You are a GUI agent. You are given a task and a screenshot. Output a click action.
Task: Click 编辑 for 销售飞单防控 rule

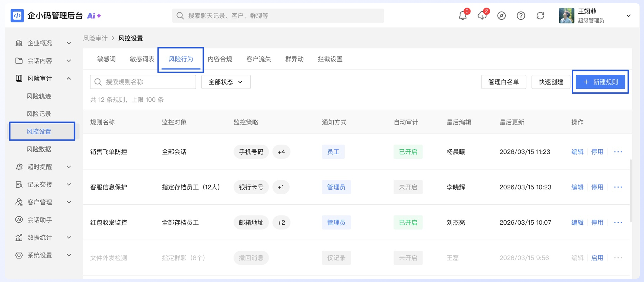pos(577,152)
